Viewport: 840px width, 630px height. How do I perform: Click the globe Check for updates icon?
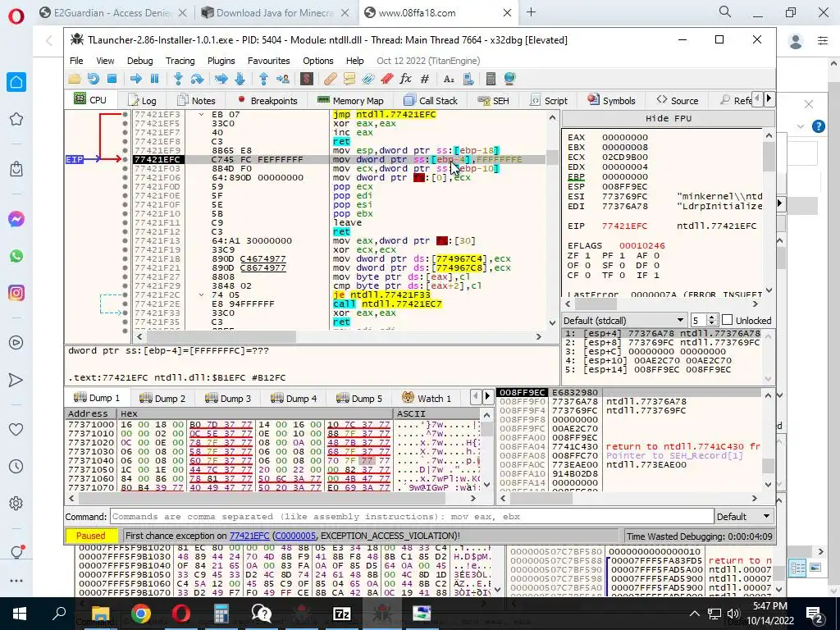pyautogui.click(x=509, y=80)
